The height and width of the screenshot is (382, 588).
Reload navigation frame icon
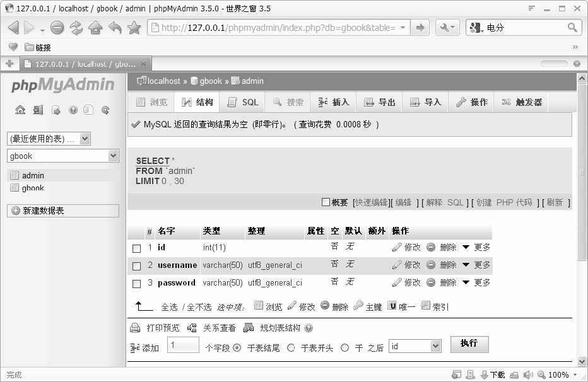pos(105,110)
